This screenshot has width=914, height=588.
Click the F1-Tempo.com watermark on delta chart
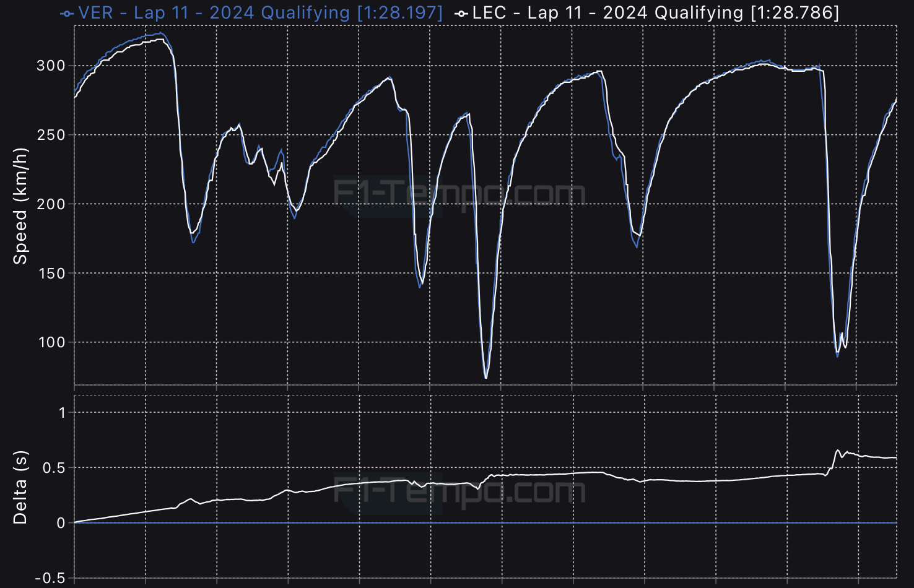pos(459,491)
